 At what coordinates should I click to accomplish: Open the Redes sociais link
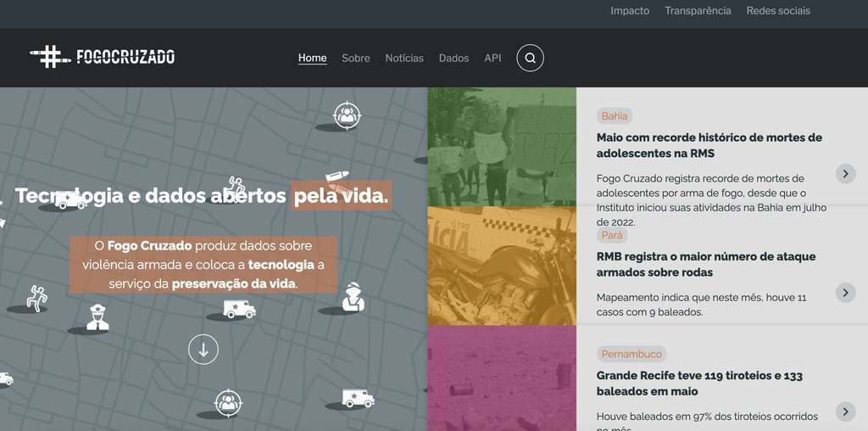(778, 10)
